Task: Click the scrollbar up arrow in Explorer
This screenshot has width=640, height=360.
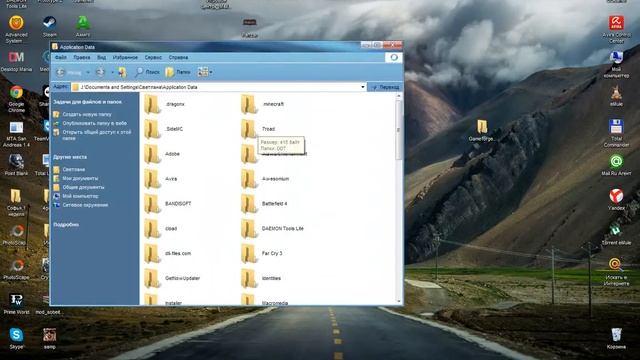Action: pos(398,96)
